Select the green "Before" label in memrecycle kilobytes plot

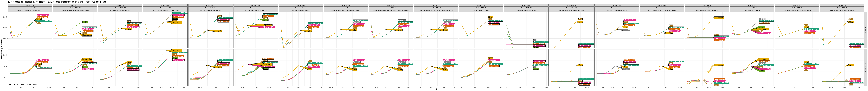tap(85, 22)
